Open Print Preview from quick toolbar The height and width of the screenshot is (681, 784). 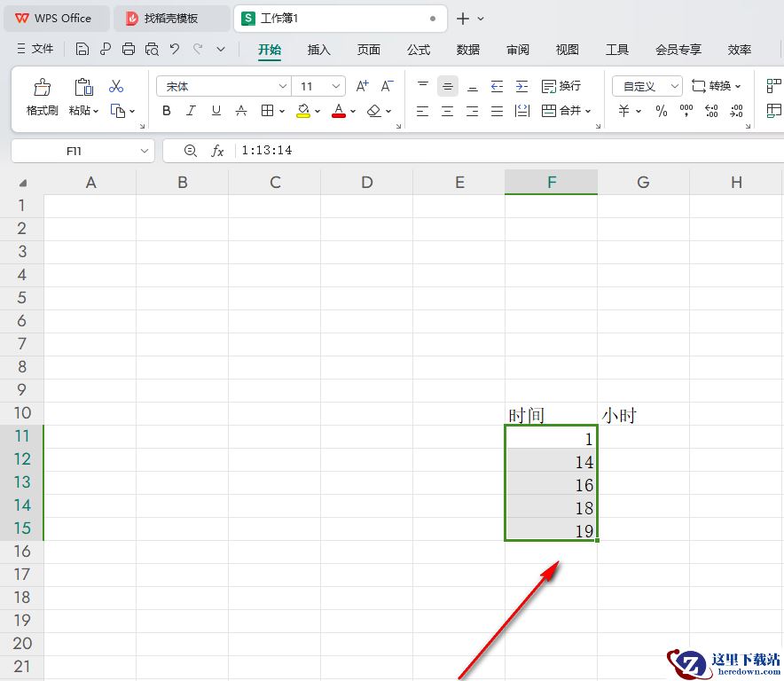(x=152, y=49)
